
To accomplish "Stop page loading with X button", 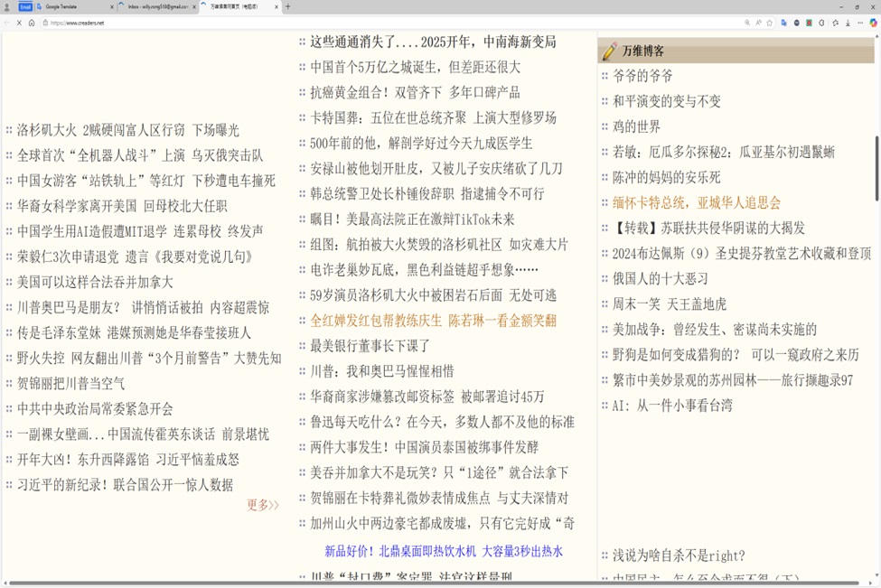I will [x=19, y=23].
